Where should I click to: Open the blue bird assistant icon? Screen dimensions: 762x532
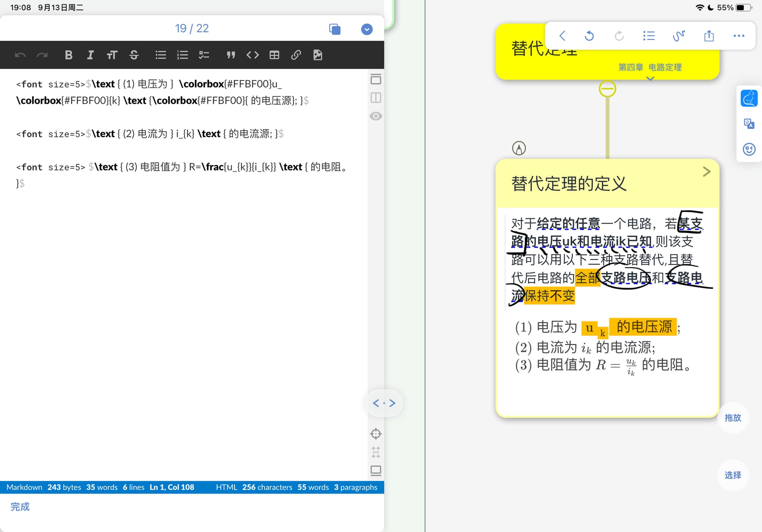749,98
